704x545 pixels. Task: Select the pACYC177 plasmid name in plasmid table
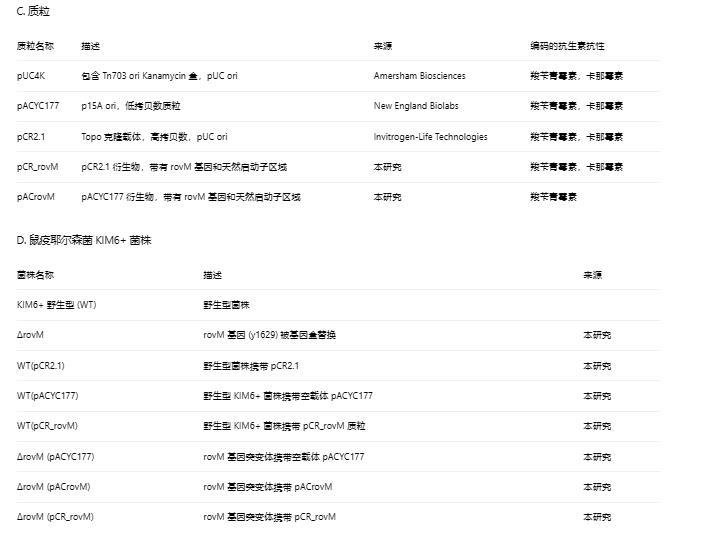pyautogui.click(x=38, y=106)
